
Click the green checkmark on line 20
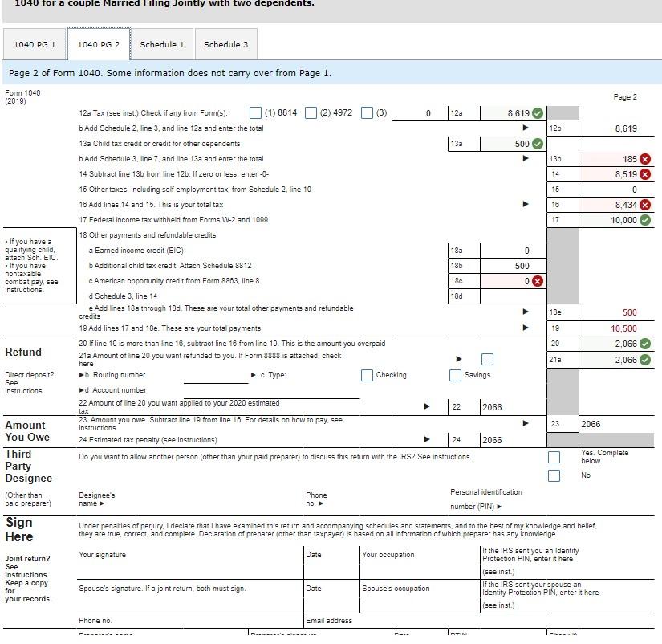[x=645, y=344]
